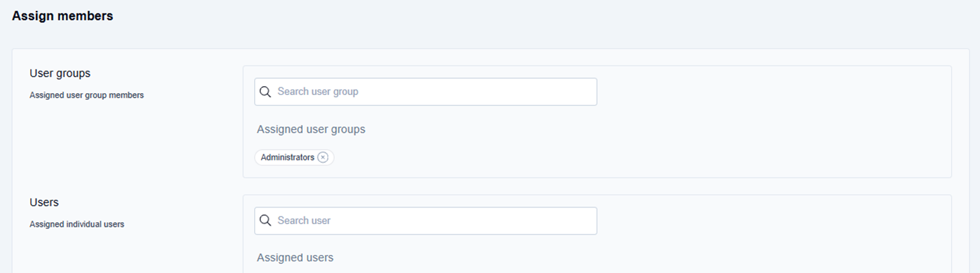Viewport: 980px width, 273px height.
Task: Click the User groups section label
Action: coord(60,73)
